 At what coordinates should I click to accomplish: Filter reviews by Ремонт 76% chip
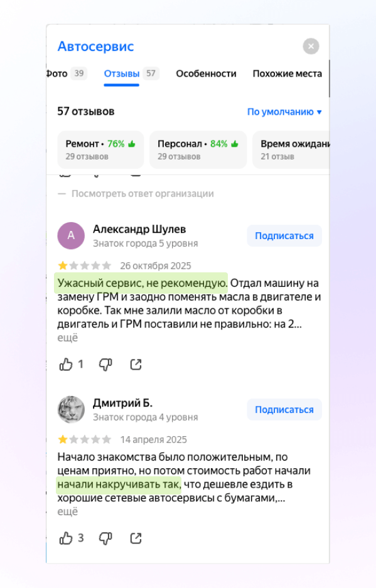100,149
